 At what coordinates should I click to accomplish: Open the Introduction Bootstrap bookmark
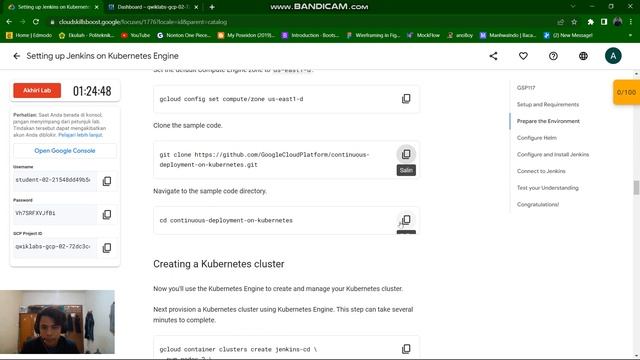(x=311, y=36)
